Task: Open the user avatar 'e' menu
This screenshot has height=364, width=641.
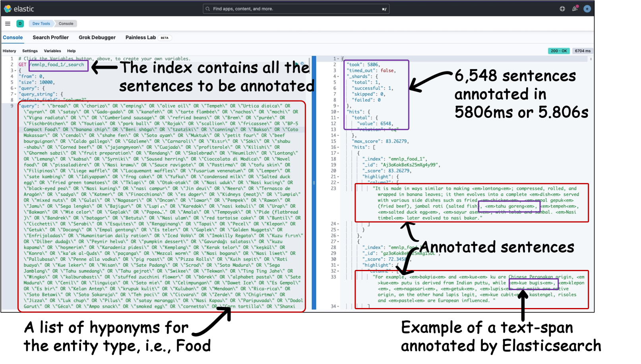Action: (587, 9)
